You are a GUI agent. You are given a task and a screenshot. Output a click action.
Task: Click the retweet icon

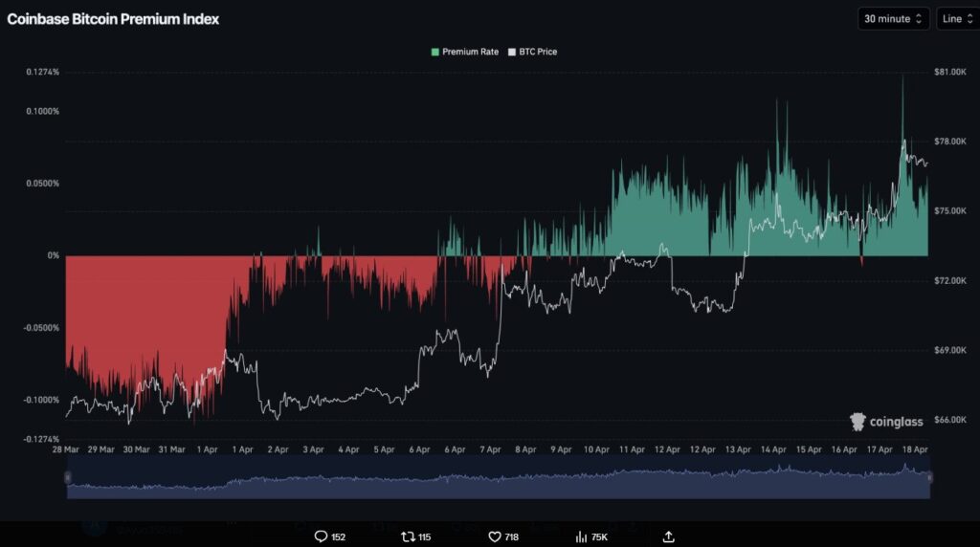pyautogui.click(x=408, y=536)
